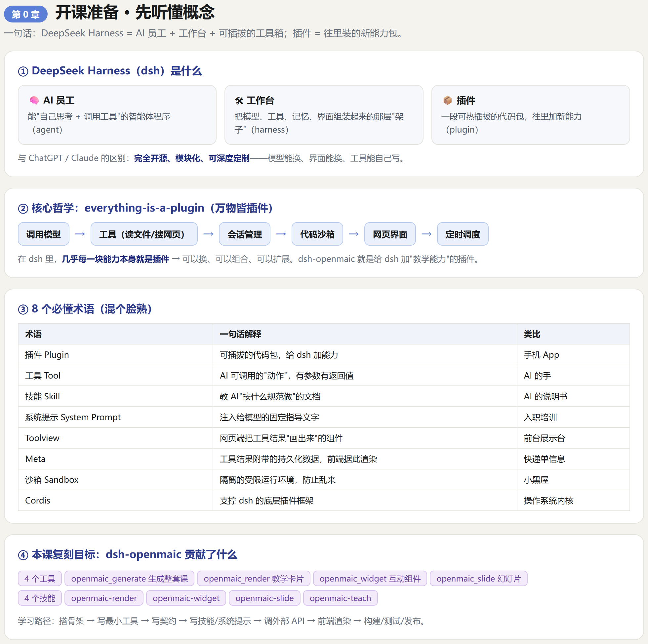Select the 调用模型 flow chip
648x644 pixels.
pos(44,234)
